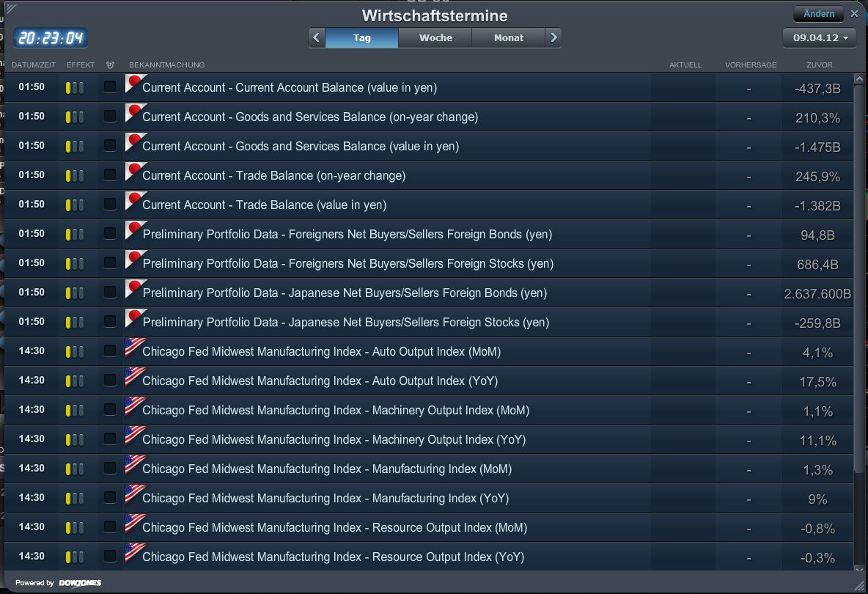
Task: Click Japan flag on Current Account Balance row
Action: pyautogui.click(x=136, y=84)
